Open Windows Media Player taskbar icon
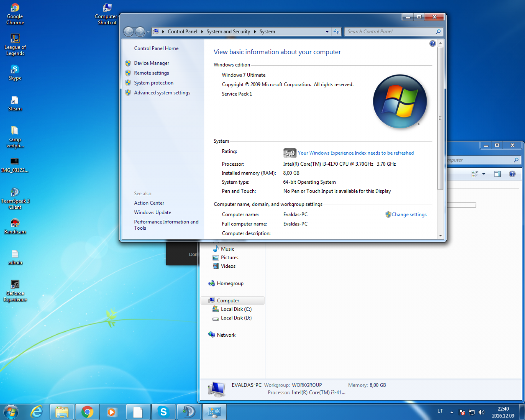 click(x=112, y=412)
